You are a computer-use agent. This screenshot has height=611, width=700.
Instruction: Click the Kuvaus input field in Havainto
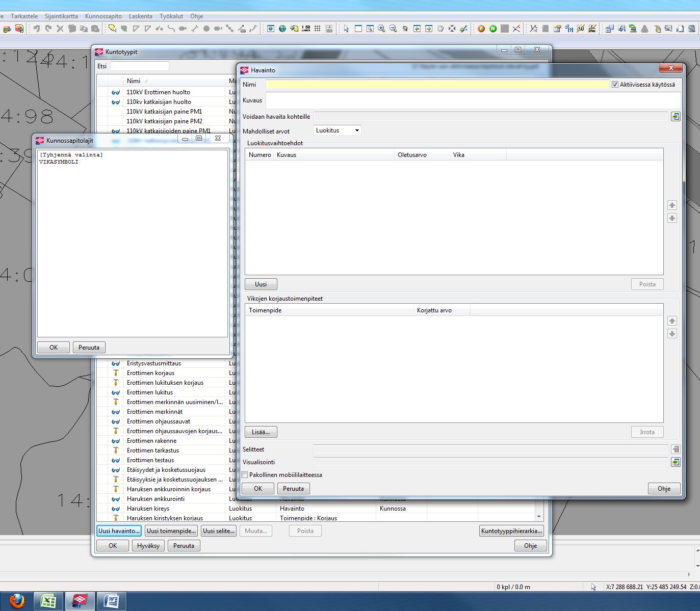coord(473,100)
